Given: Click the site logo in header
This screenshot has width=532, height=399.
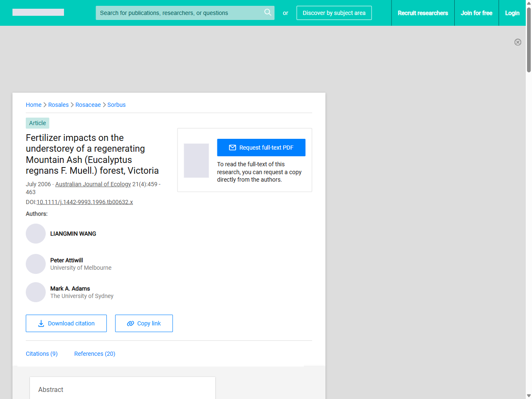Looking at the screenshot, I should [38, 12].
